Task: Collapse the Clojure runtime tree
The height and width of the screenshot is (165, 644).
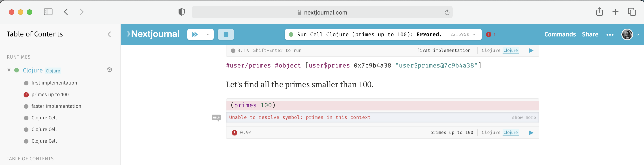Action: (9, 70)
